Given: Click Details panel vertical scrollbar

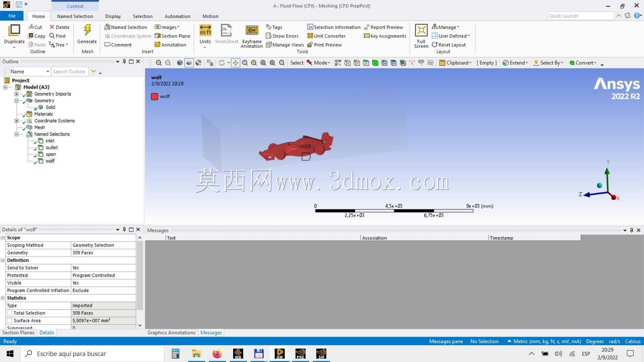Looking at the screenshot, I should [140, 275].
